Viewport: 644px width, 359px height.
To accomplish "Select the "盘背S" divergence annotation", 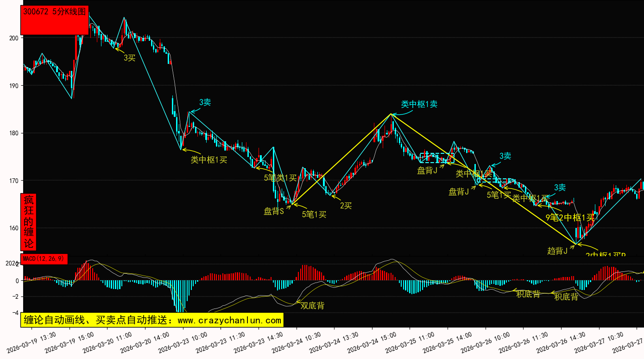I will pos(274,211).
